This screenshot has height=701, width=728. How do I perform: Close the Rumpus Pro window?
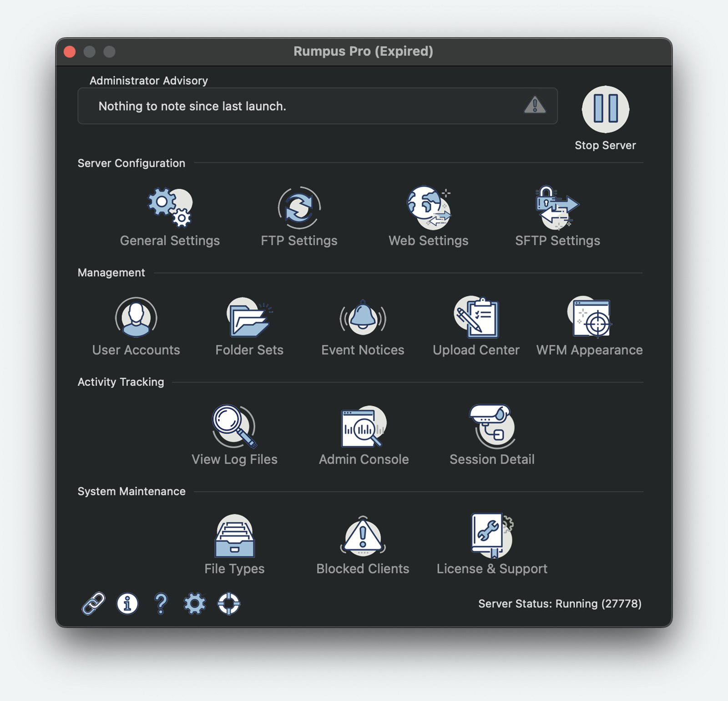(x=70, y=51)
